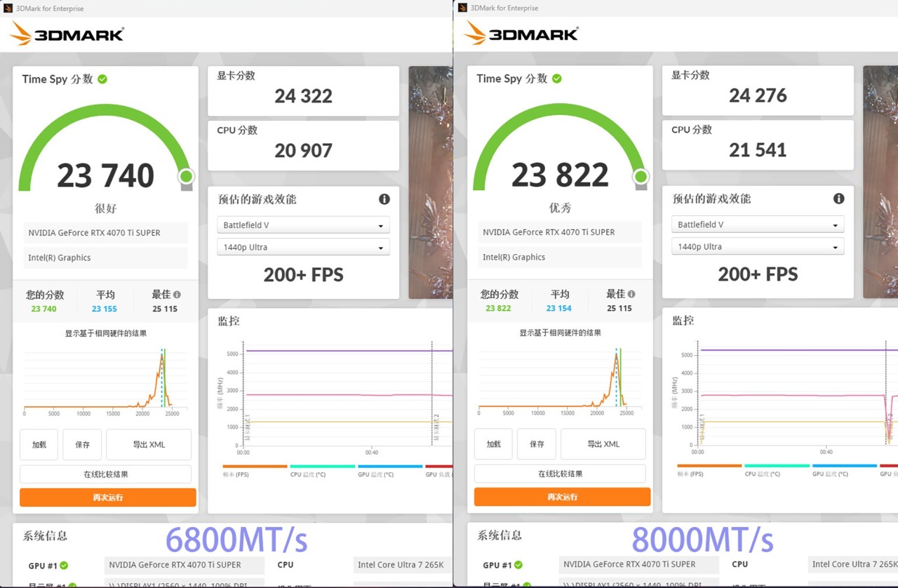Screen dimensions: 898x588
Task: Click the orange 再次运行 button in the 23 740 window
Action: coord(108,497)
